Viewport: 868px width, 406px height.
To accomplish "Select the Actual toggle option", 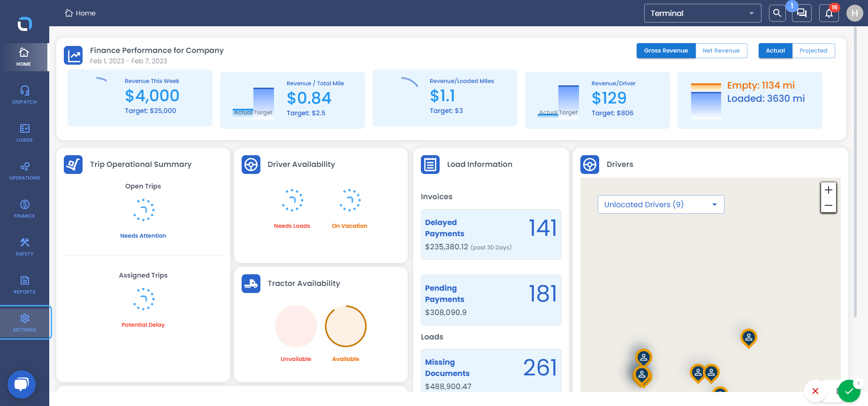I will [x=775, y=51].
